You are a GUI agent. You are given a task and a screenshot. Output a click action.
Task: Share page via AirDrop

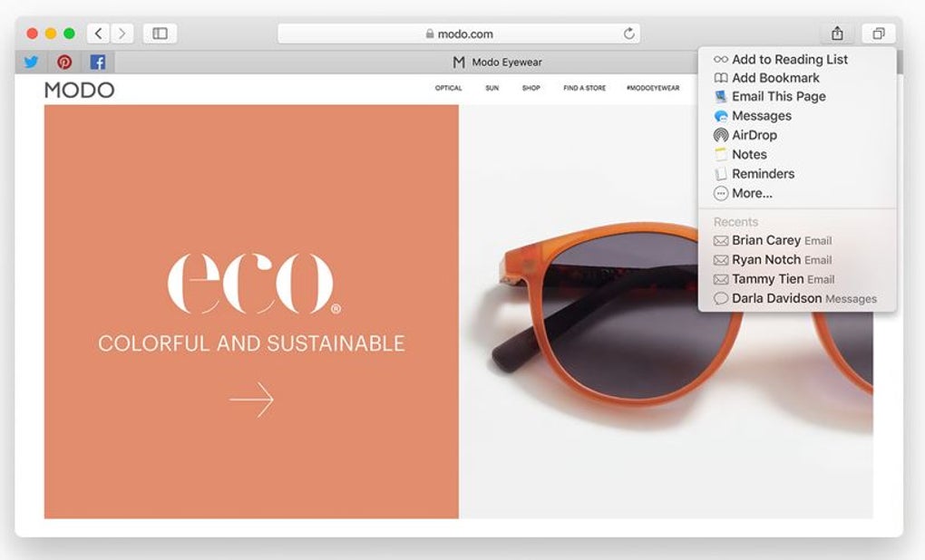797,135
